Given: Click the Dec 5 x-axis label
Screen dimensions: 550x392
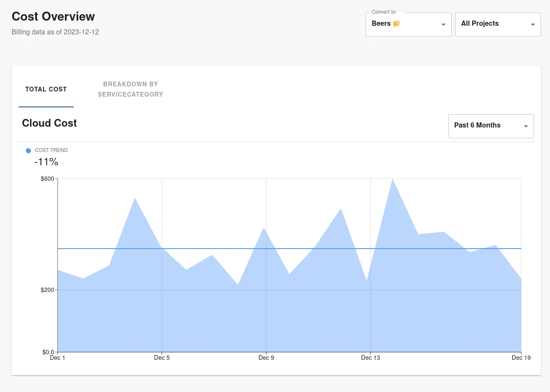Looking at the screenshot, I should click(x=162, y=358).
